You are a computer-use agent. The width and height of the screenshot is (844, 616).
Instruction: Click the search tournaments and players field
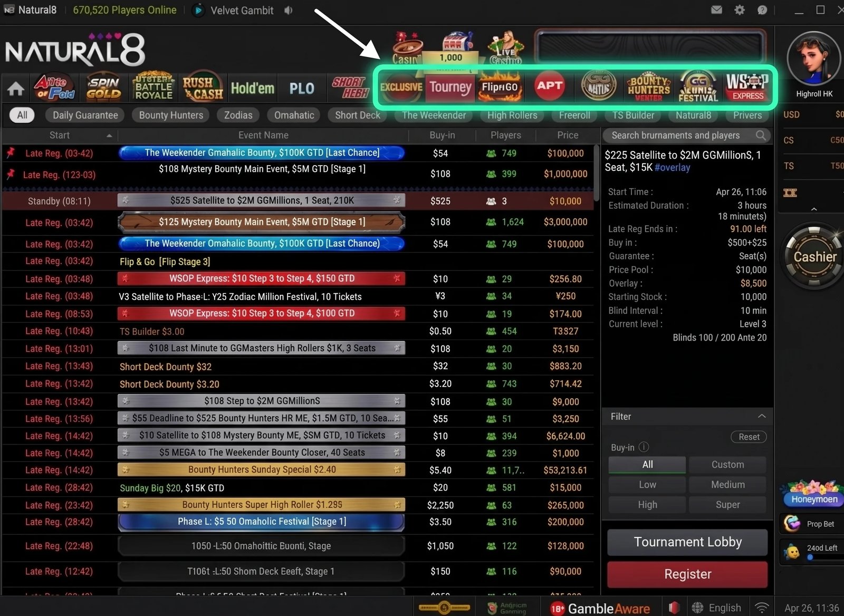687,136
